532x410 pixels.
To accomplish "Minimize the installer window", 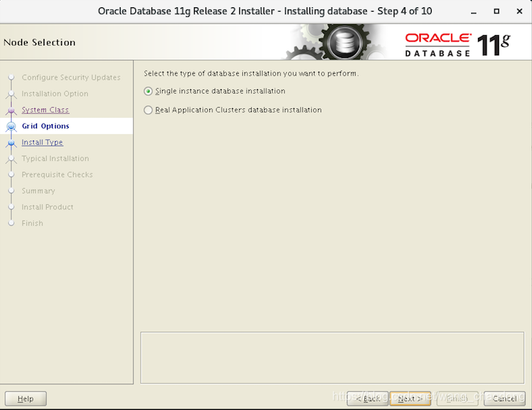I will [473, 12].
